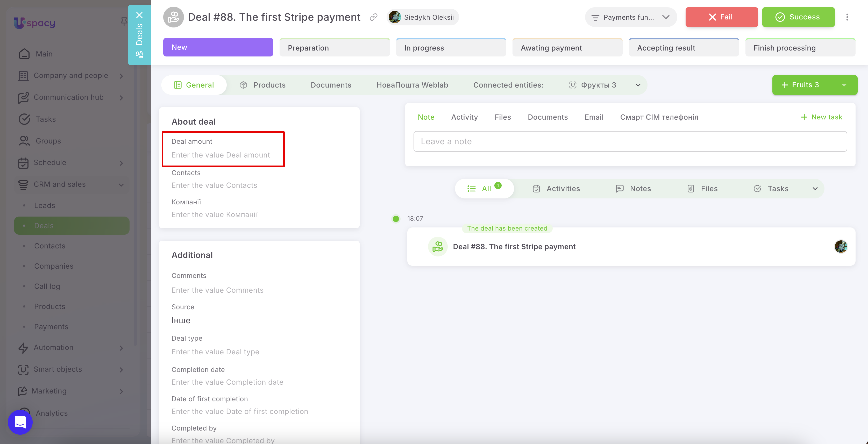
Task: Click the user avatar in the timeline card
Action: (x=841, y=247)
